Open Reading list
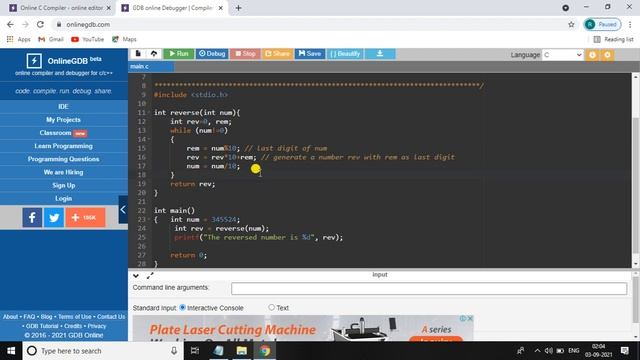 point(613,39)
